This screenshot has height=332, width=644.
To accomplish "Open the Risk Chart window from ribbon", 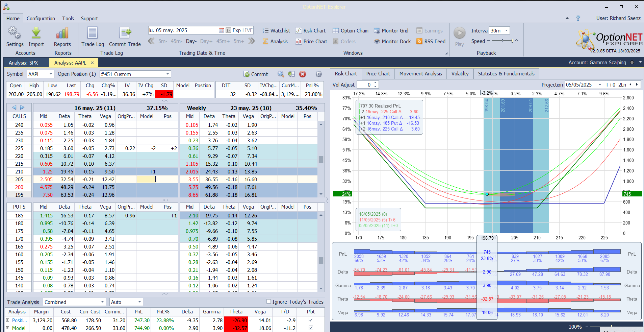I will click(311, 30).
